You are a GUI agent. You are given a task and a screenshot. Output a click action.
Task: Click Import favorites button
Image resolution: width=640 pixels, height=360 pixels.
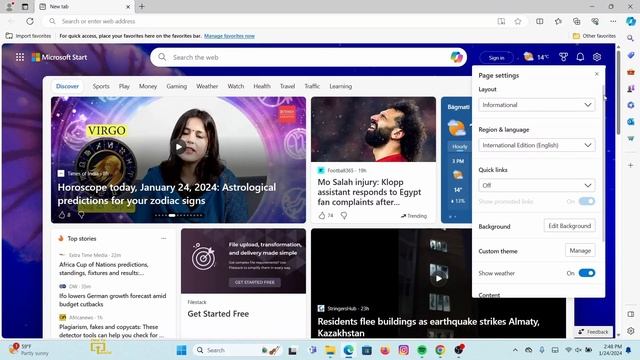click(x=28, y=36)
